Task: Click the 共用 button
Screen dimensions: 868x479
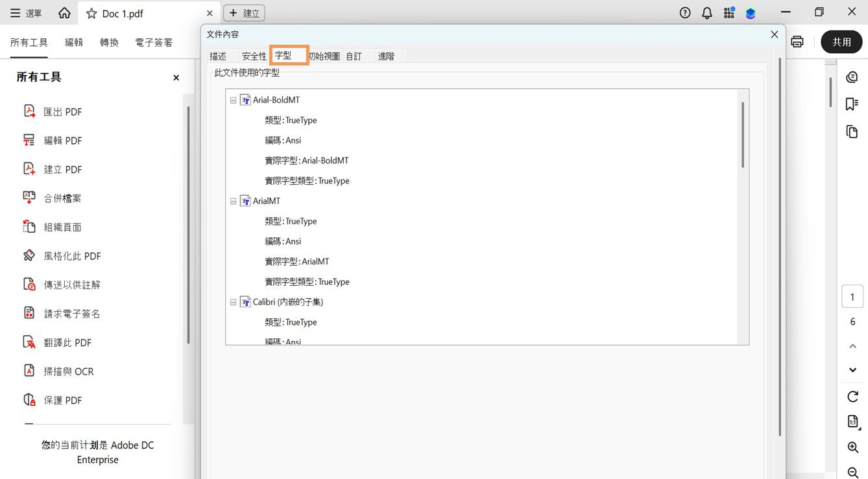Action: (841, 41)
